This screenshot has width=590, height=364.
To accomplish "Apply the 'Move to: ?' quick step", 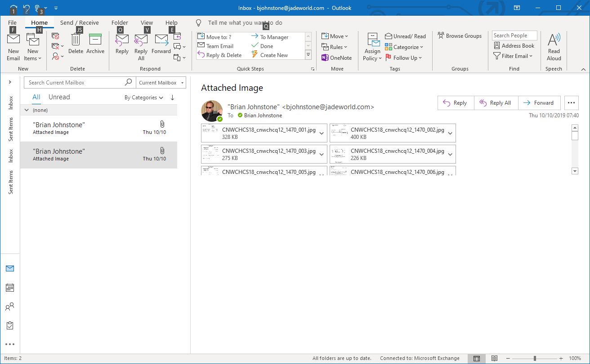I will pyautogui.click(x=215, y=37).
